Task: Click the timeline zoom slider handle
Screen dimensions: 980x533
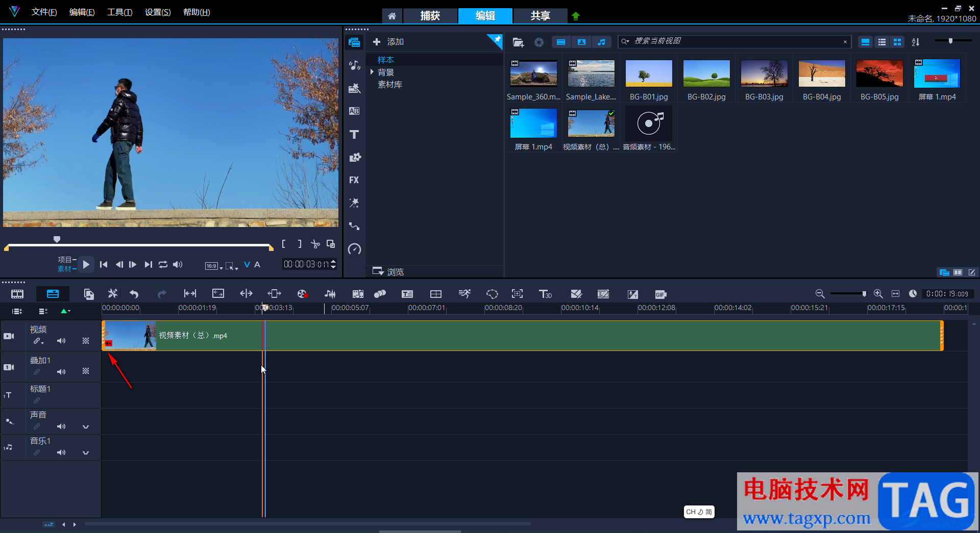Action: pos(864,294)
